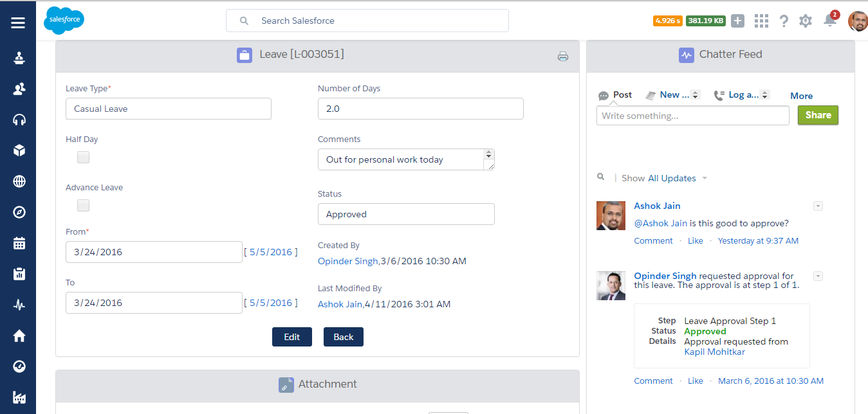Open the gauge dashboard sidebar icon
This screenshot has width=868, height=414.
(x=19, y=366)
